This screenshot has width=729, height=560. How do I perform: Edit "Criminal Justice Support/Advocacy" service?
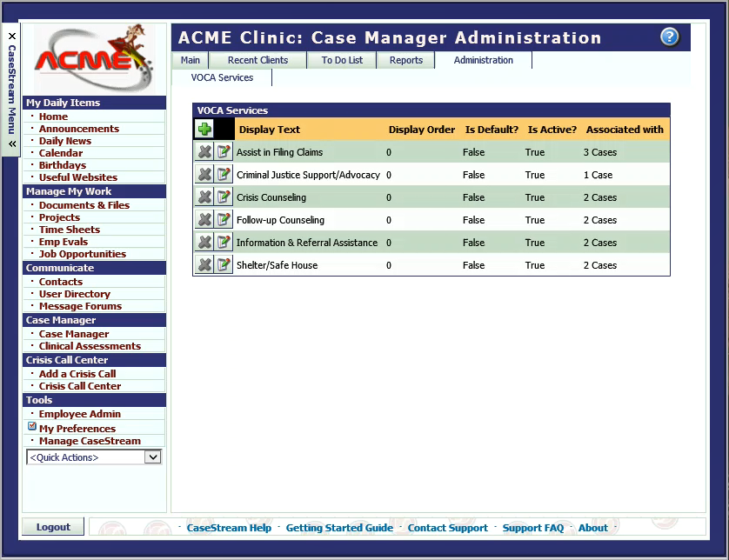(x=223, y=175)
